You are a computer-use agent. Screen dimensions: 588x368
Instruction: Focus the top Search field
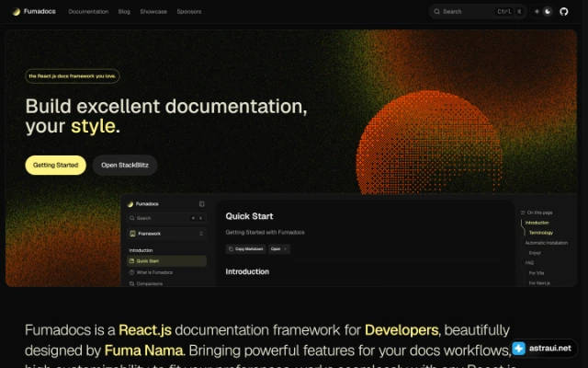coord(478,12)
